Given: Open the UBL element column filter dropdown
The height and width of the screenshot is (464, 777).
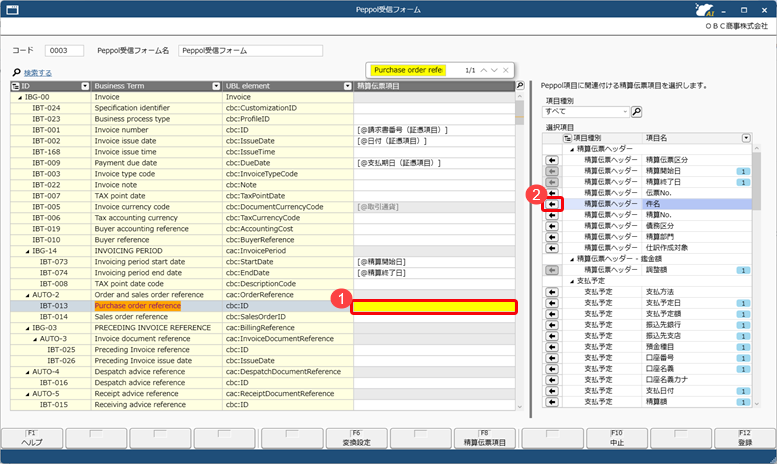Looking at the screenshot, I should pos(347,86).
